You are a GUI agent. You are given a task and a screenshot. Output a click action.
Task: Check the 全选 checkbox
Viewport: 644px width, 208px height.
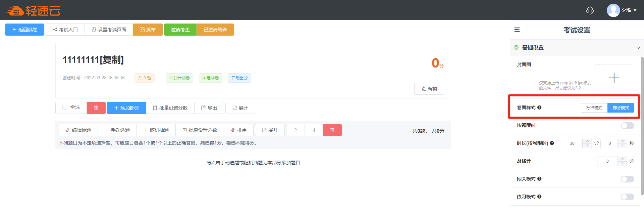(x=65, y=108)
